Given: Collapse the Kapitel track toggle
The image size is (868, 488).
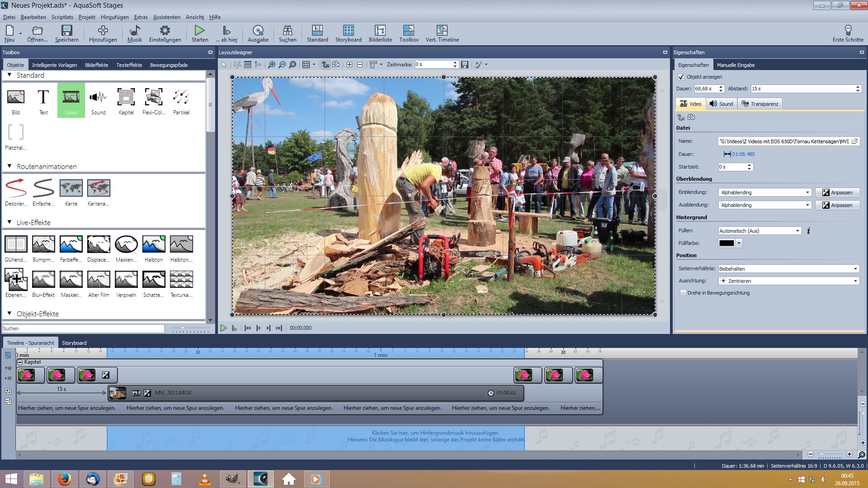Looking at the screenshot, I should tap(20, 362).
